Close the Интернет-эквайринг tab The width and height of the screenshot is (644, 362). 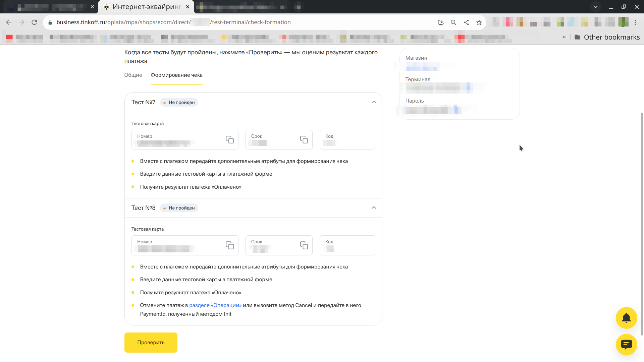tap(187, 7)
